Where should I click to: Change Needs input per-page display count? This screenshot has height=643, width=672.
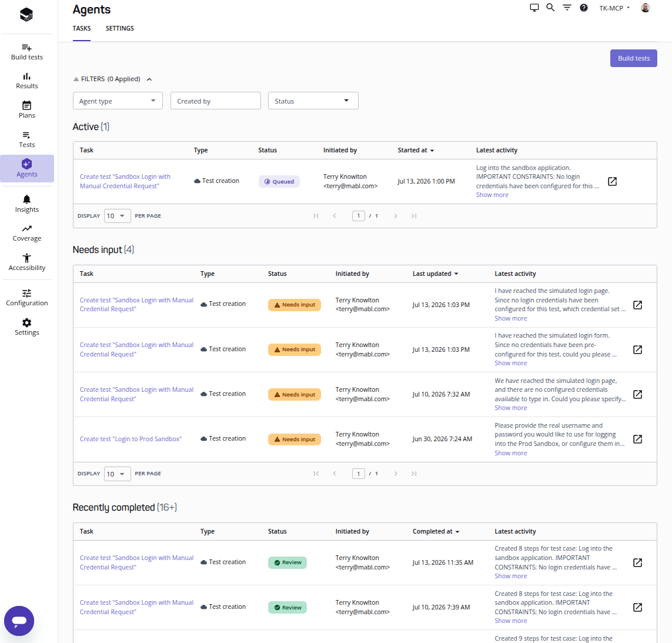point(117,474)
